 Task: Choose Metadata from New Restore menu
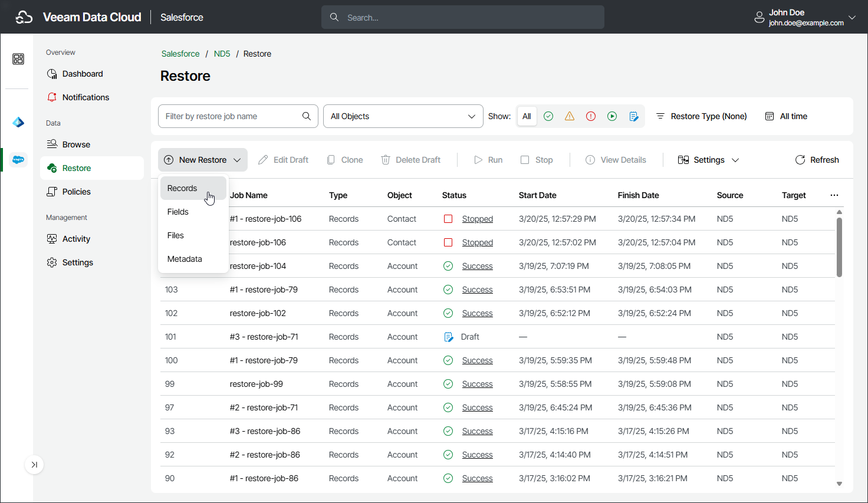click(193, 259)
